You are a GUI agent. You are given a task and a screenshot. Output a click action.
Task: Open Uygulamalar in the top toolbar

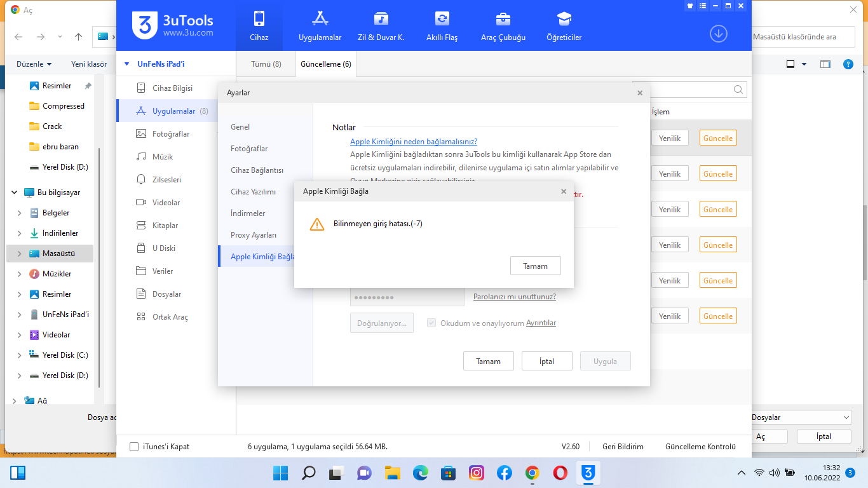pos(320,27)
